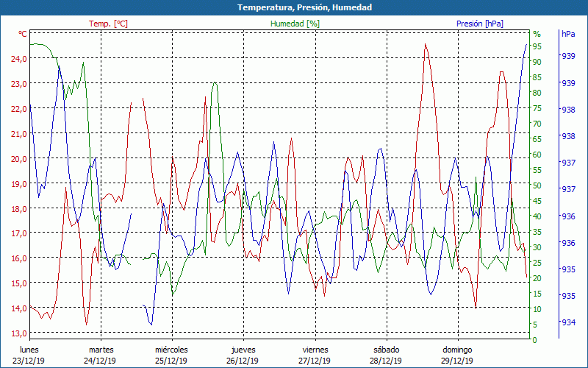Click the '934' pressure axis value
This screenshot has height=368, width=588.
[x=568, y=322]
